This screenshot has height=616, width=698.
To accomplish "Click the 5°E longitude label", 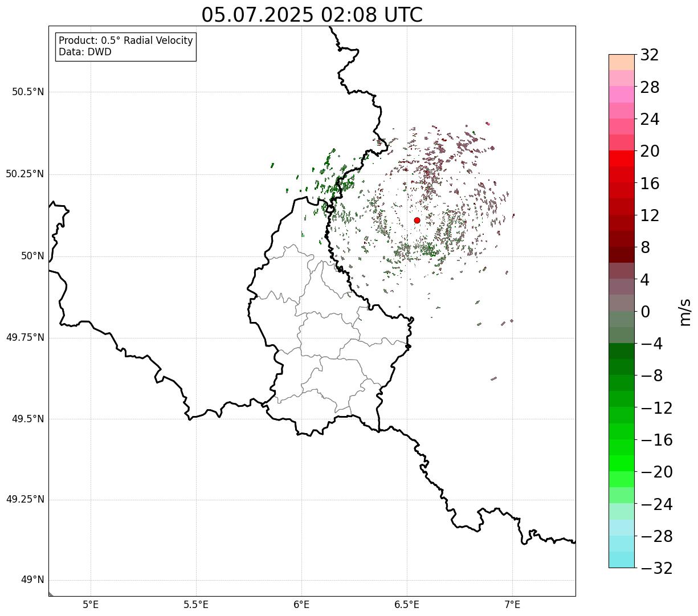I will (x=91, y=605).
